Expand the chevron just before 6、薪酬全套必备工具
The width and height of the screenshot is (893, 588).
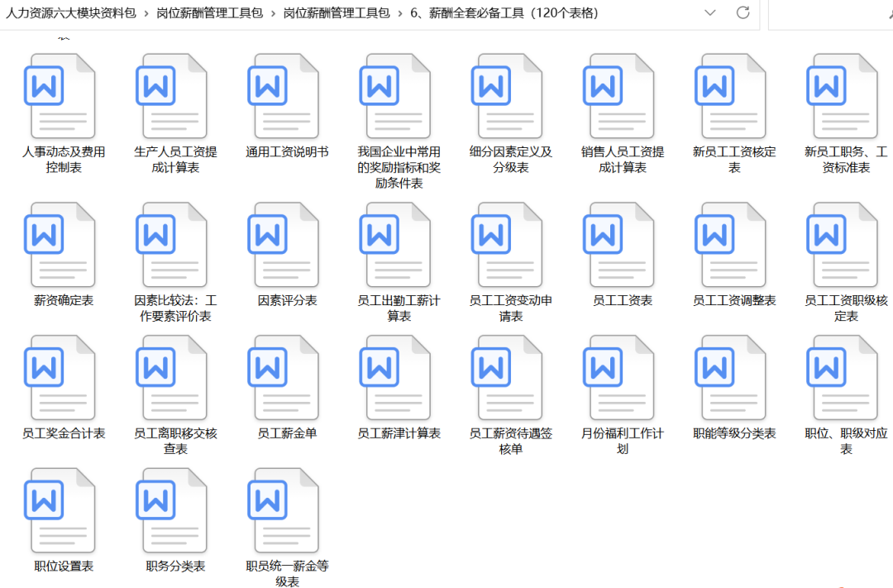[400, 13]
